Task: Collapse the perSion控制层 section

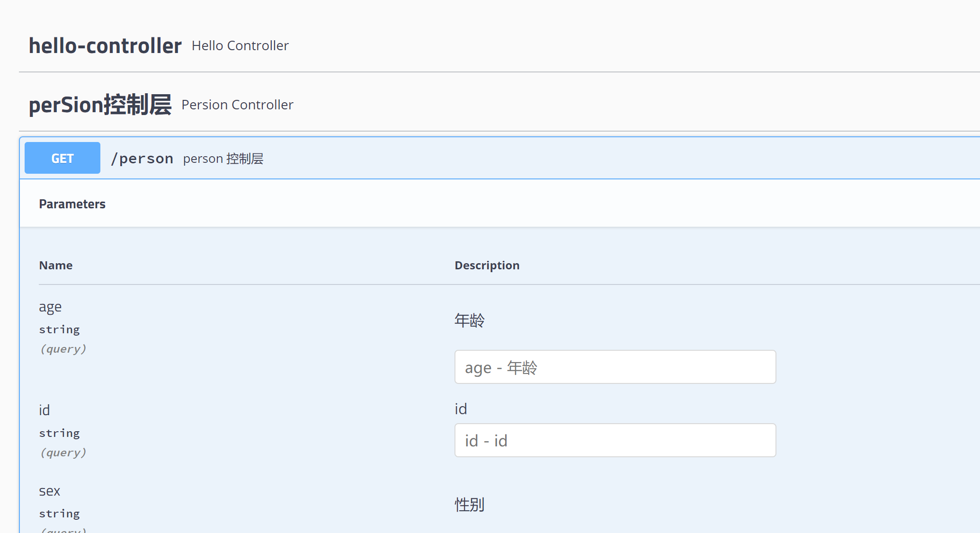Action: tap(100, 105)
